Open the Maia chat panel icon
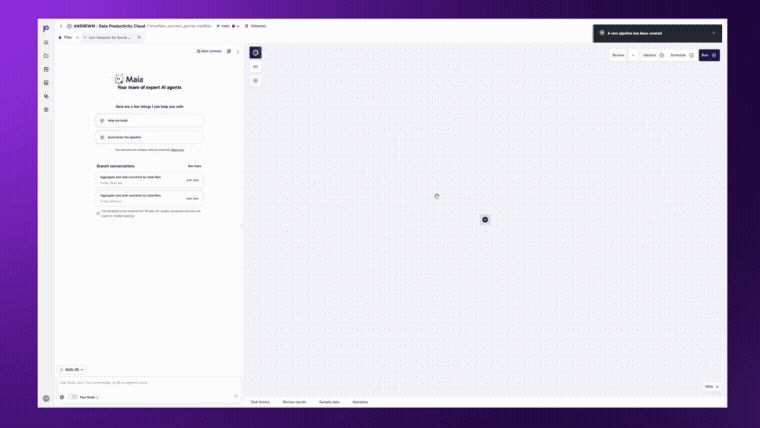Image resolution: width=760 pixels, height=428 pixels. pos(255,52)
